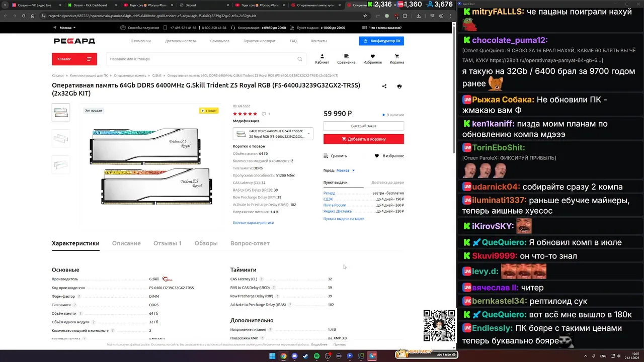Add product to В избранное

click(x=389, y=156)
